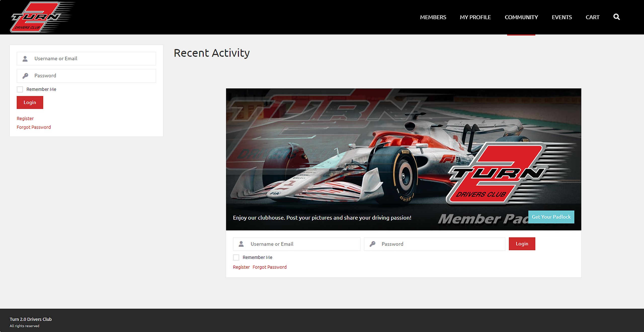Click the Turn 2 Drivers Club header logo
Screen dimensions: 644x332
42,17
